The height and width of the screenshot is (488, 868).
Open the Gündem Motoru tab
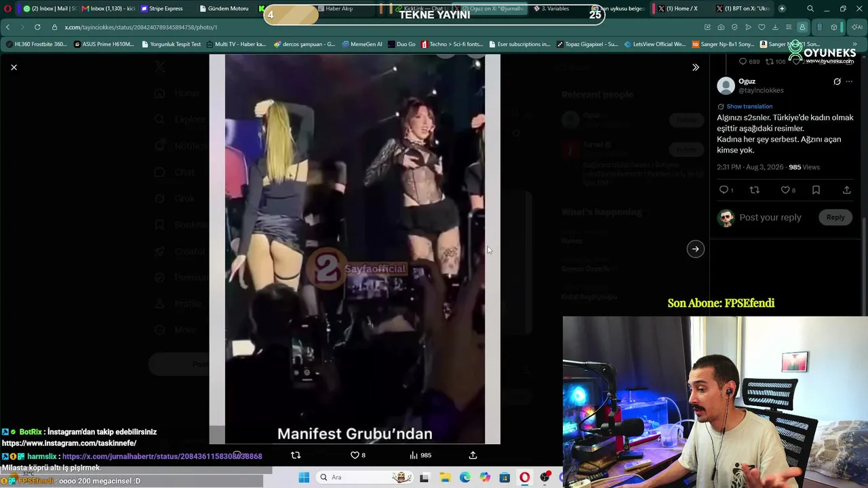(x=224, y=9)
